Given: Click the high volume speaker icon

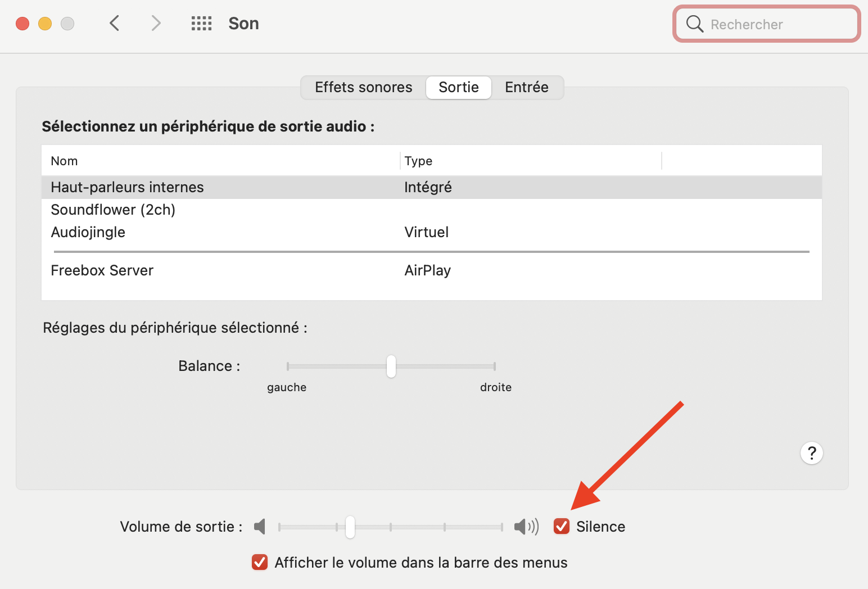Looking at the screenshot, I should [x=526, y=527].
